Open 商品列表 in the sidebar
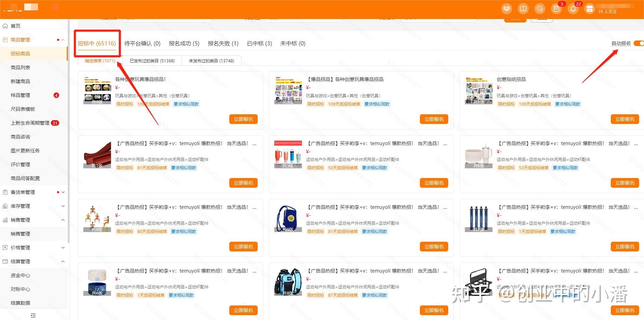The height and width of the screenshot is (320, 644). 20,68
